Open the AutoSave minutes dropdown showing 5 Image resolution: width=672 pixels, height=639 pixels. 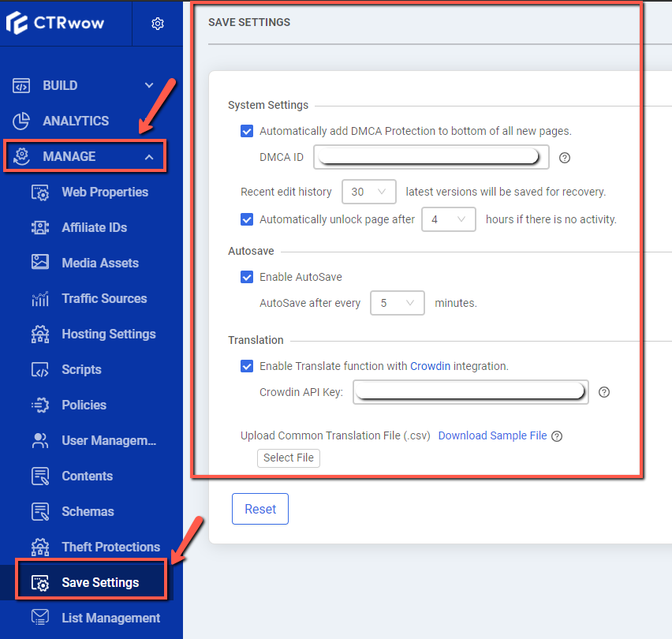click(x=398, y=303)
